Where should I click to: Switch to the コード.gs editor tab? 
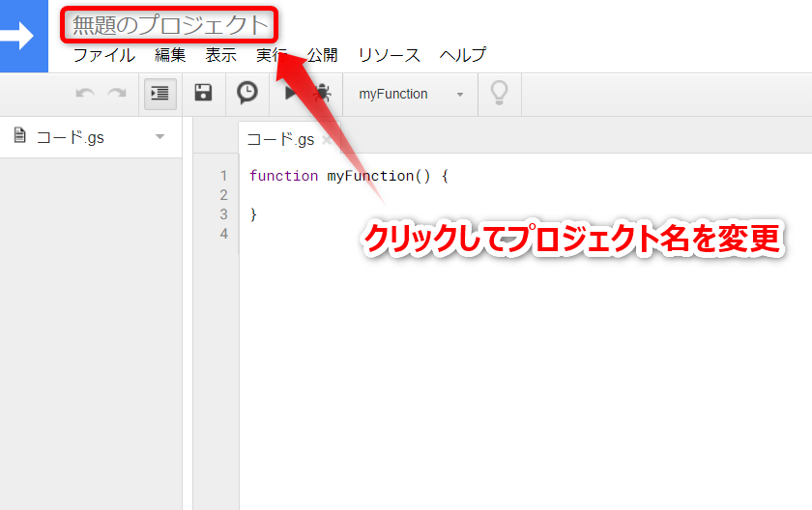coord(280,140)
